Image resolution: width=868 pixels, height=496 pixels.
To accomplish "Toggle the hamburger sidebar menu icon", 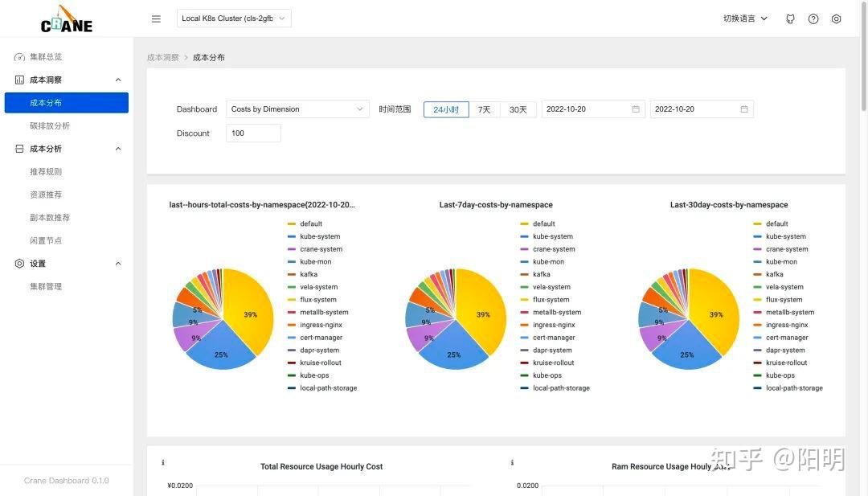I will point(156,18).
